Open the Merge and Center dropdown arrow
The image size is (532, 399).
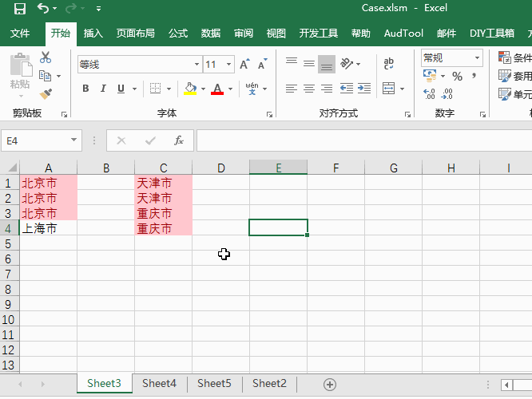pyautogui.click(x=402, y=89)
